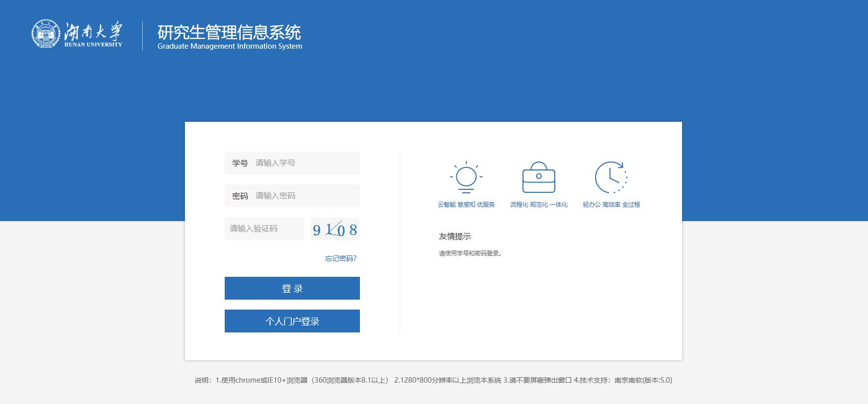Click the Hunan University calligraphy wordmark
The width and height of the screenshot is (868, 404).
tap(93, 33)
